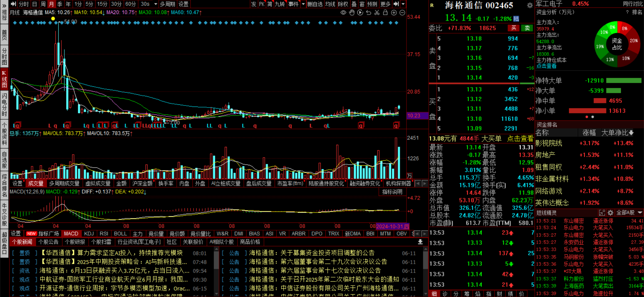The height and width of the screenshot is (297, 644).
Task: Click the 诊 diagnosis tab icon at bottom
Action: tap(445, 294)
